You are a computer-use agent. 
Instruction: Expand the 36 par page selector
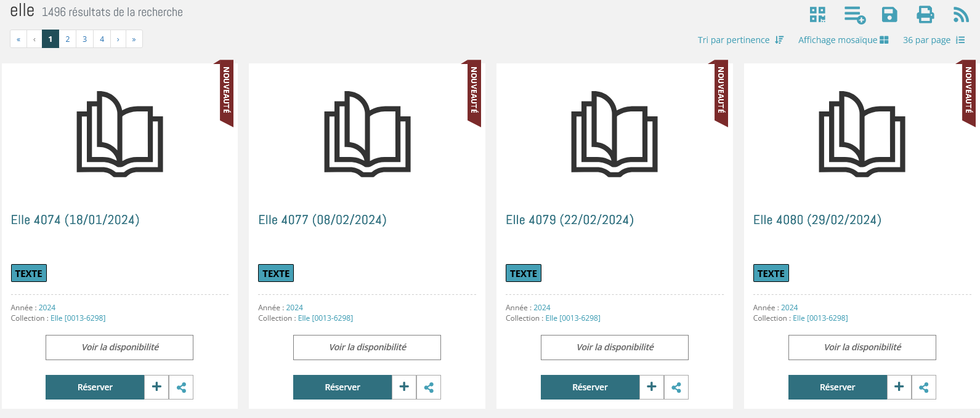point(934,40)
